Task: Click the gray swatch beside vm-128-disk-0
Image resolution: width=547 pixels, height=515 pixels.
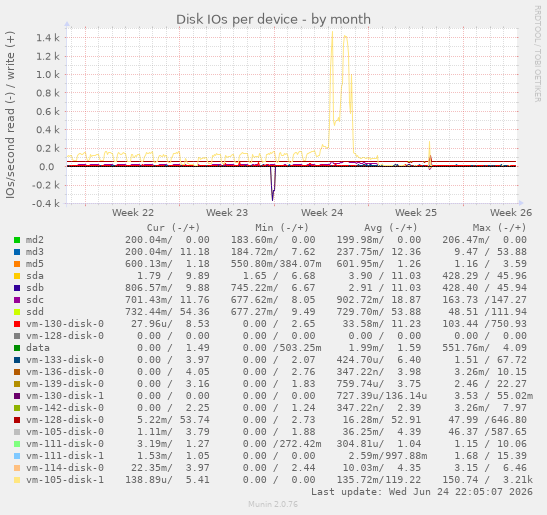Action: pyautogui.click(x=17, y=336)
